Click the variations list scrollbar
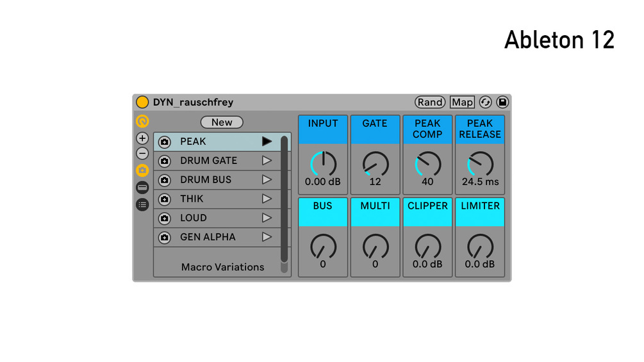 point(285,199)
